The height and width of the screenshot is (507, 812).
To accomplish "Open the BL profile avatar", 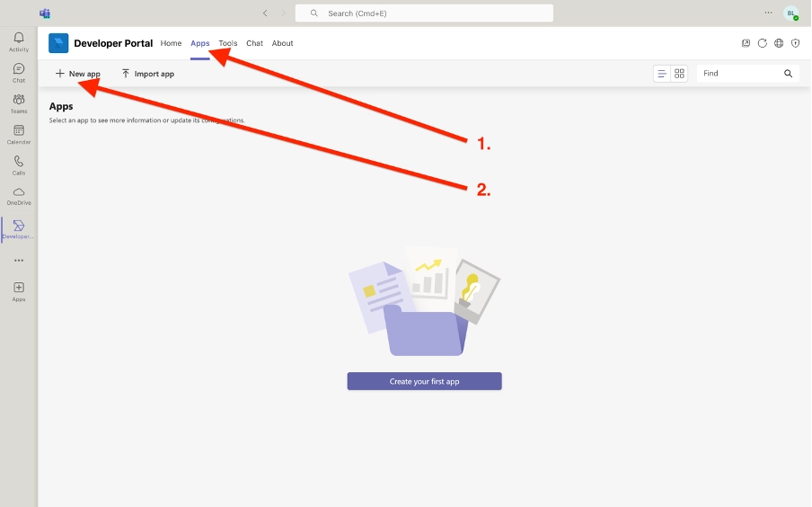I will point(791,13).
